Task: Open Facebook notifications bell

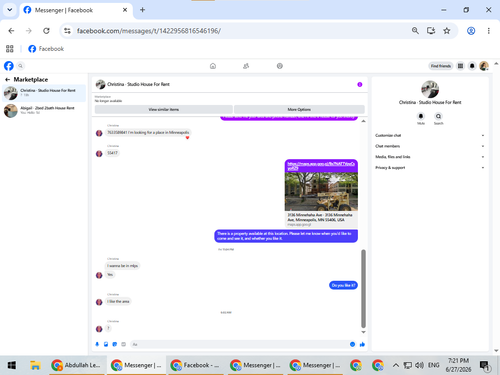Action: pos(472,66)
